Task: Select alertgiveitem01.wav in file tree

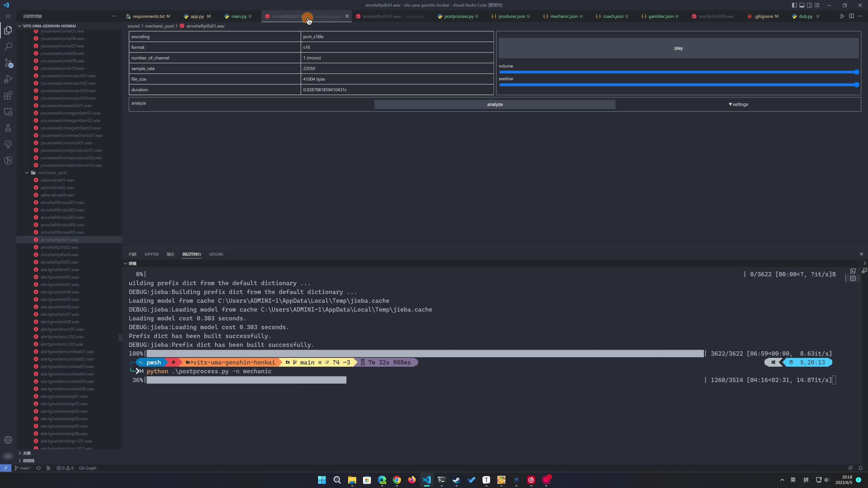Action: click(x=60, y=270)
